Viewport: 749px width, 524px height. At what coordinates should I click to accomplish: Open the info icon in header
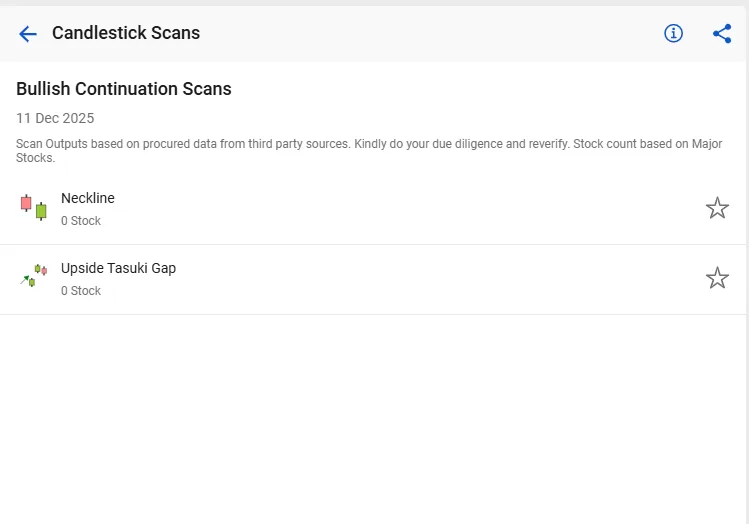point(673,34)
